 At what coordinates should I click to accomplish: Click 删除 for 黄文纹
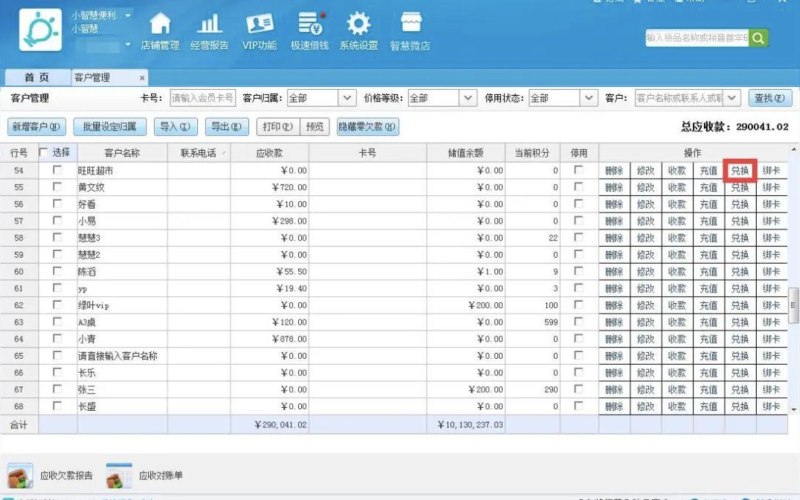tap(614, 187)
